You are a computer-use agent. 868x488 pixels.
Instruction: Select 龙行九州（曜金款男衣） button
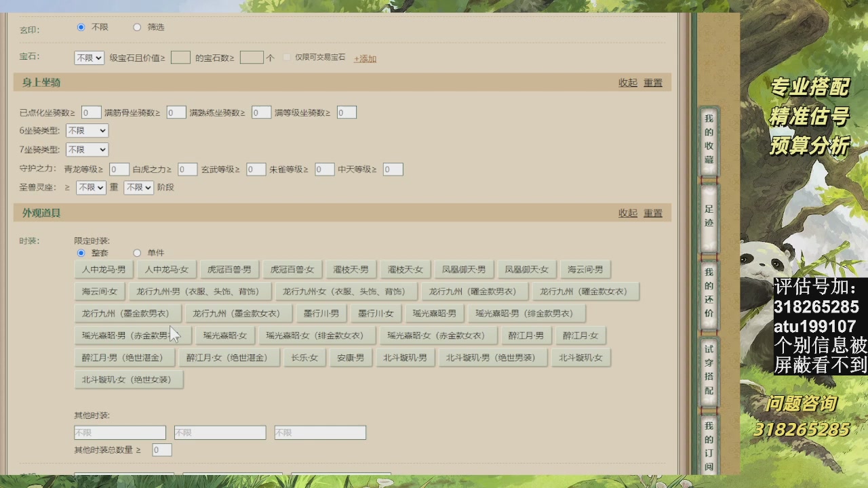(475, 291)
